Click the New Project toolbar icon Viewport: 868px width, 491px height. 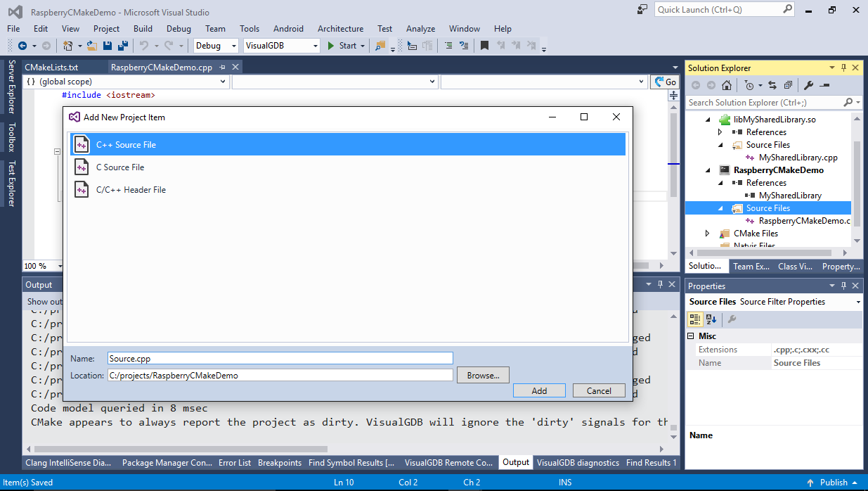(68, 46)
